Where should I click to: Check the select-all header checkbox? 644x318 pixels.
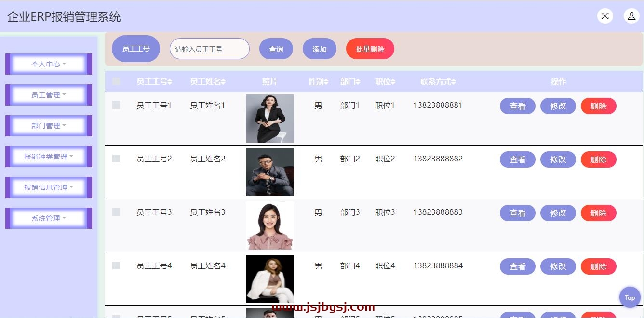click(x=116, y=81)
